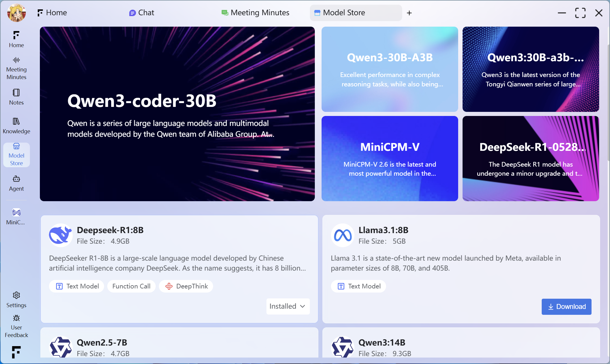This screenshot has height=364, width=610.
Task: Switch to the Chat tab
Action: pyautogui.click(x=142, y=13)
